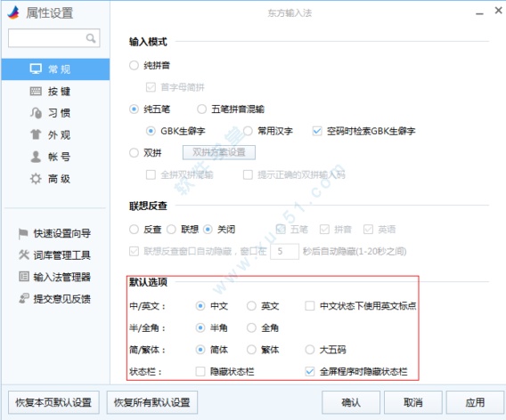
Task: Select the GBK生僻字 option
Action: click(x=151, y=131)
